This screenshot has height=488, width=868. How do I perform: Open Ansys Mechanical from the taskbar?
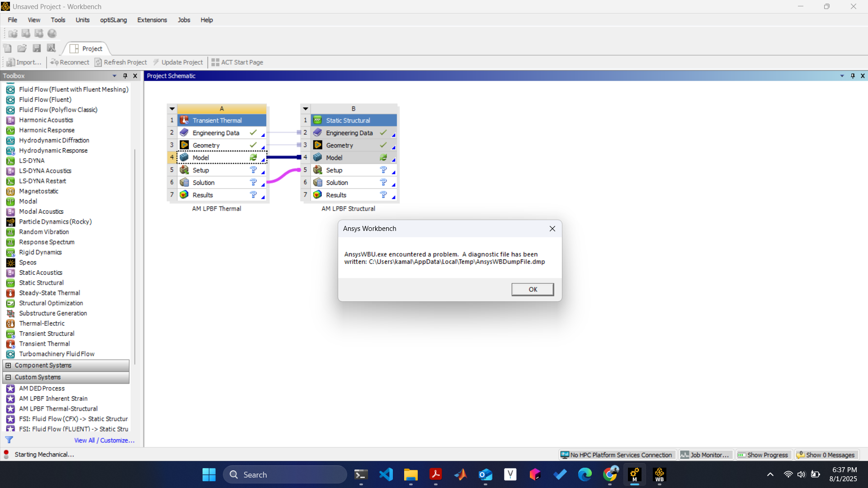634,475
